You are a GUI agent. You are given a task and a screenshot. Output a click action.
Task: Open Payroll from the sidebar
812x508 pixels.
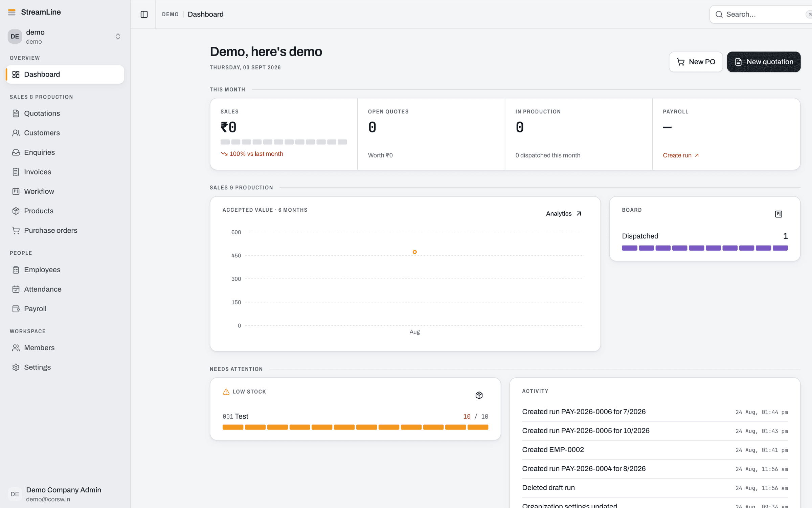click(65, 309)
